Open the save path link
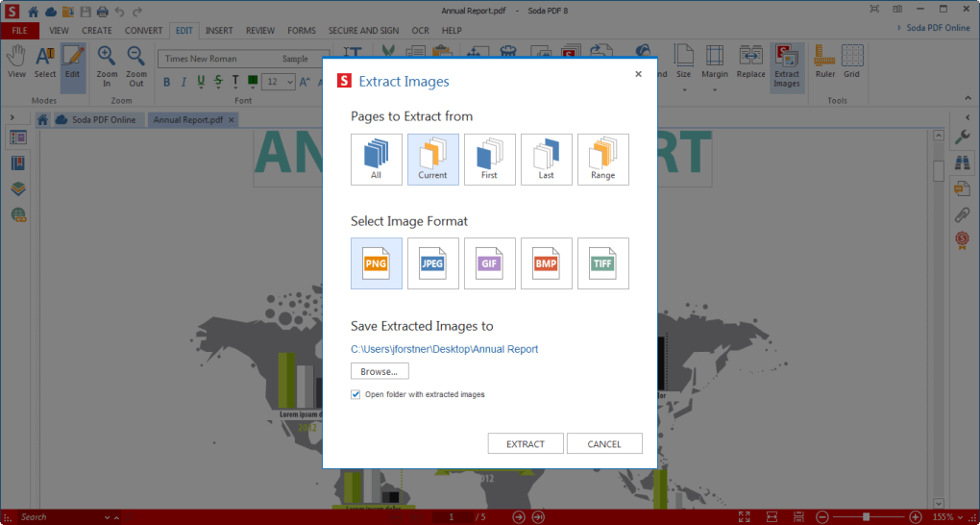The height and width of the screenshot is (525, 980). click(x=444, y=349)
